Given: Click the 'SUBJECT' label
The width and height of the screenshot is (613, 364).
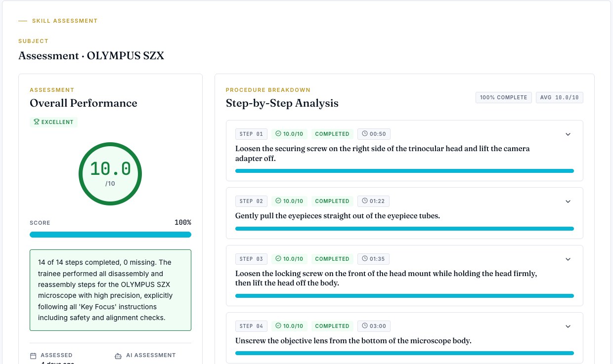Looking at the screenshot, I should 34,41.
